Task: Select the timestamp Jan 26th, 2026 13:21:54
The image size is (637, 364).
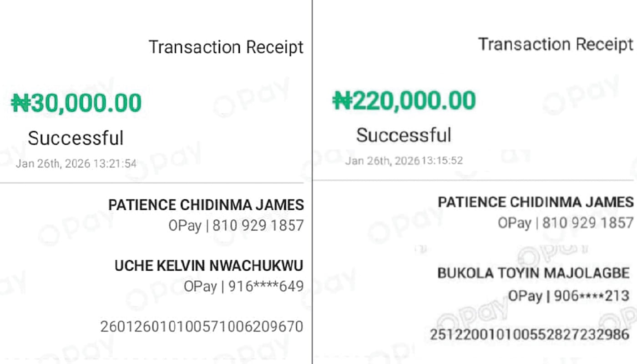Action: 76,164
